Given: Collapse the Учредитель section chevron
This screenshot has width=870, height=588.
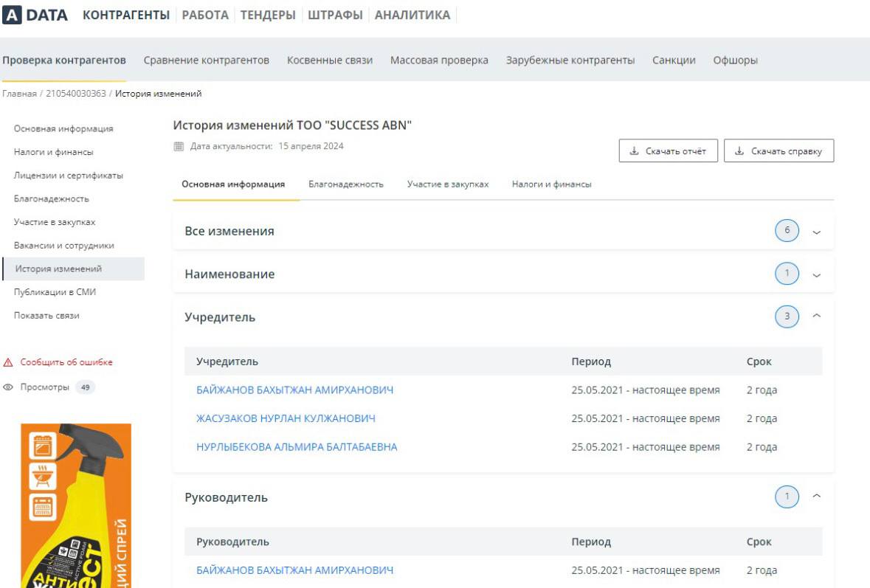Looking at the screenshot, I should 817,316.
